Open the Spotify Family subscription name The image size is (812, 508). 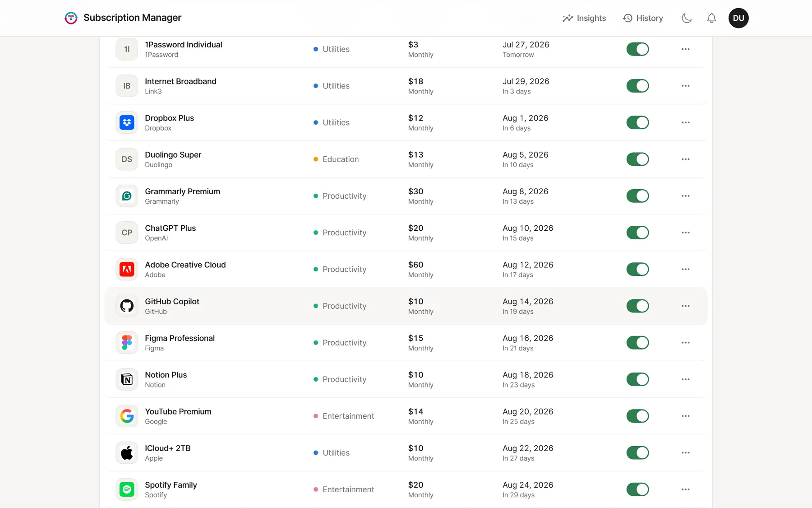(171, 485)
